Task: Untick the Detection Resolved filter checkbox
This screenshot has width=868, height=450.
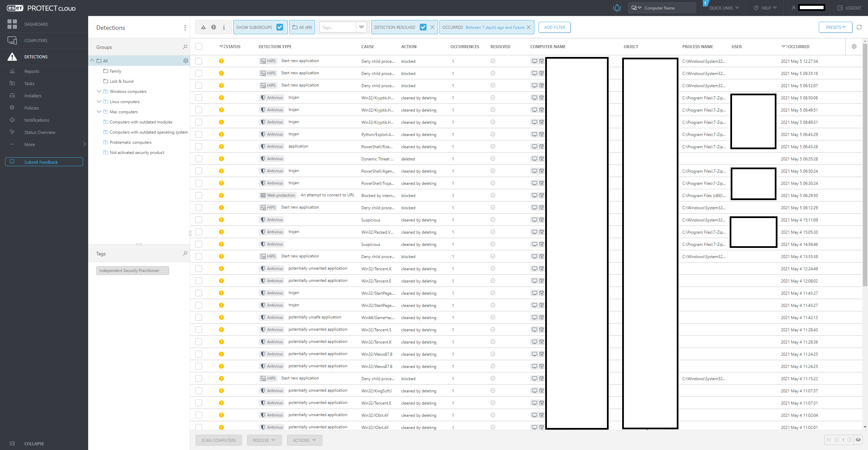Action: pyautogui.click(x=423, y=27)
